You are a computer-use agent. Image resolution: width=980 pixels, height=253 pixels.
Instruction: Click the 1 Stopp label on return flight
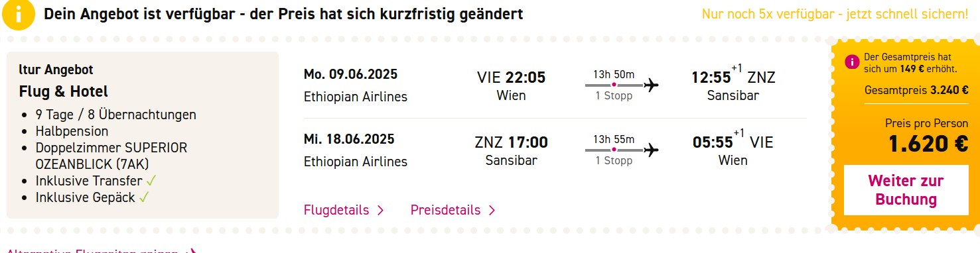614,161
